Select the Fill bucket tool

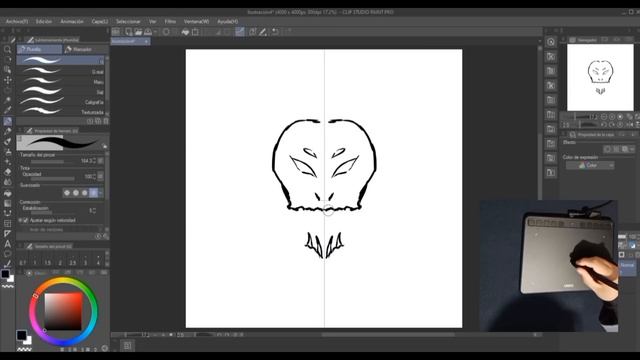7,193
